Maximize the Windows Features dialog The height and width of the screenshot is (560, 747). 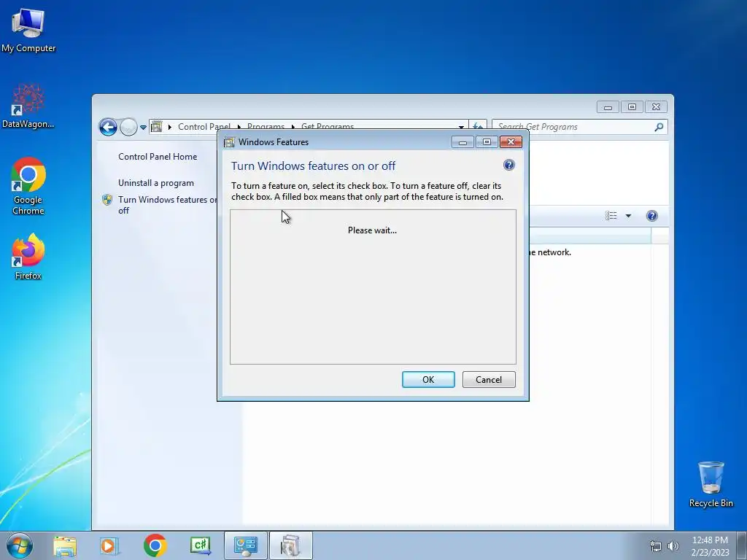(x=487, y=142)
